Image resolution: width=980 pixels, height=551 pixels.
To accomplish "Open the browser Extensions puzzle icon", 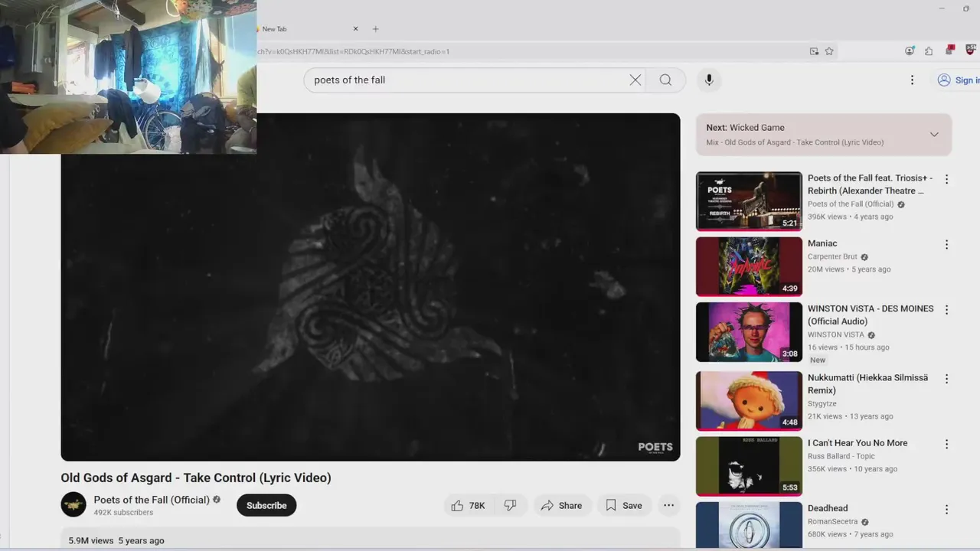I will [x=929, y=51].
